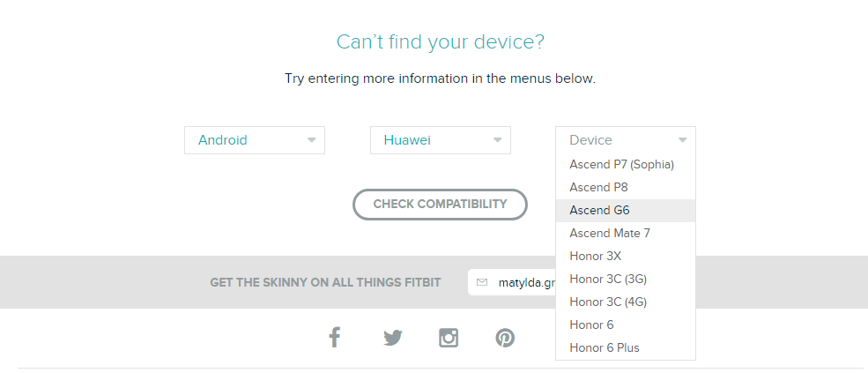Choose Honor 3C (3G) device
The image size is (868, 373).
[x=626, y=280]
